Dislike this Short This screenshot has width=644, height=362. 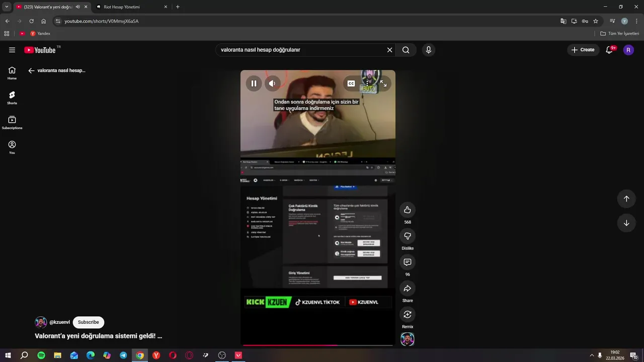coord(408,236)
